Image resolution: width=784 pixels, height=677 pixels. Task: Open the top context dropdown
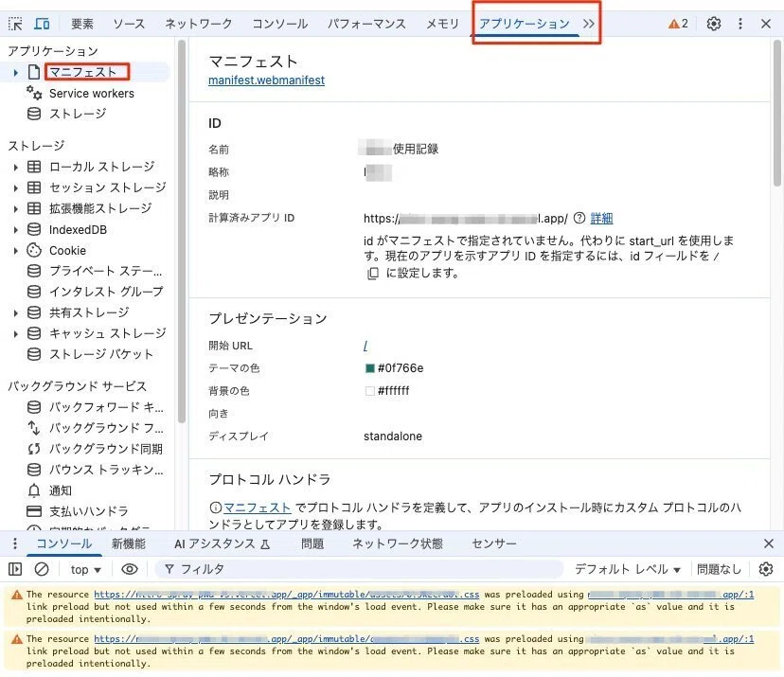point(85,569)
